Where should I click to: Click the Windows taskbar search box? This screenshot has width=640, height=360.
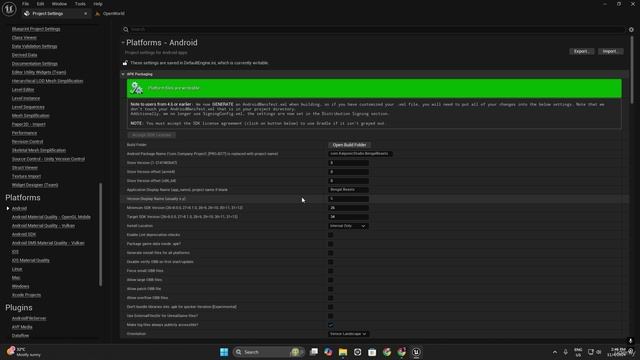[268, 352]
